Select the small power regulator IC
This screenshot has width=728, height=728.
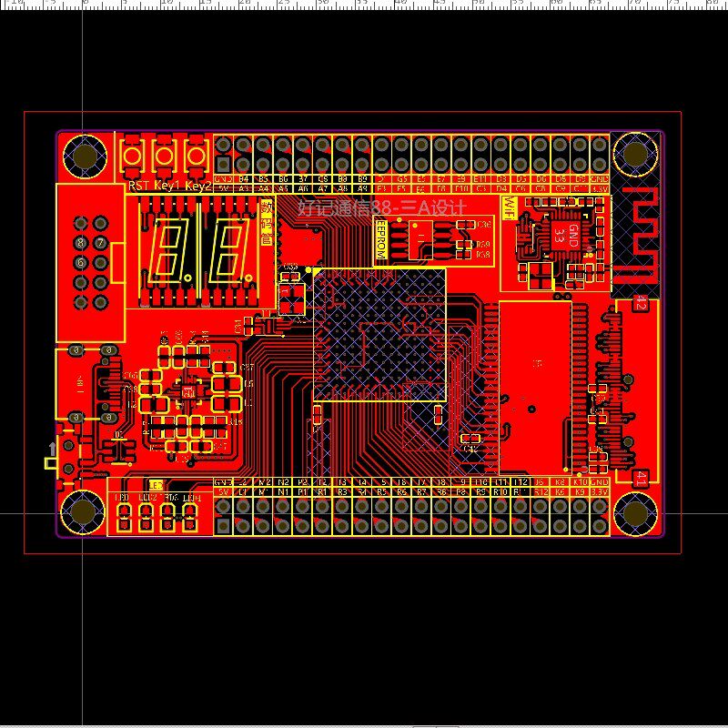[188, 392]
